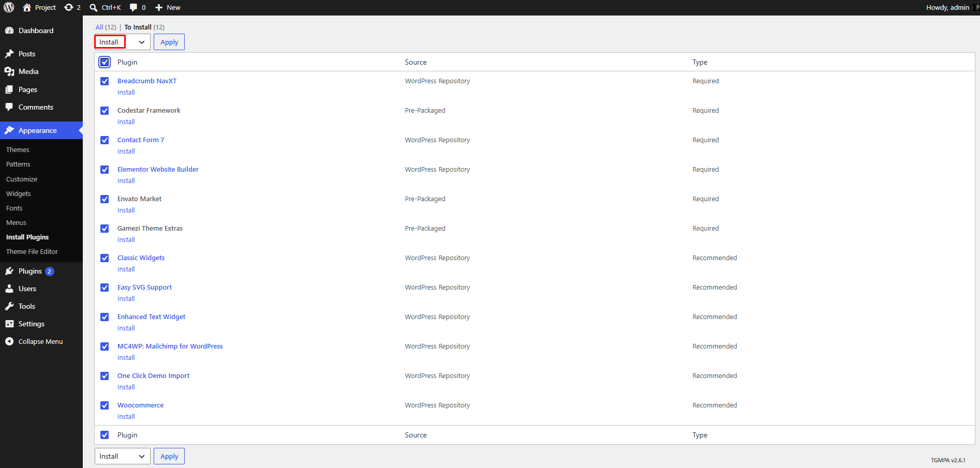Image resolution: width=980 pixels, height=468 pixels.
Task: Click the top Apply button
Action: pos(169,42)
